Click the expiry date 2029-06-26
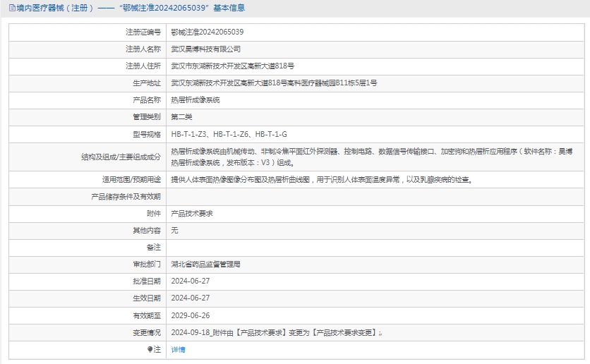 tap(191, 315)
